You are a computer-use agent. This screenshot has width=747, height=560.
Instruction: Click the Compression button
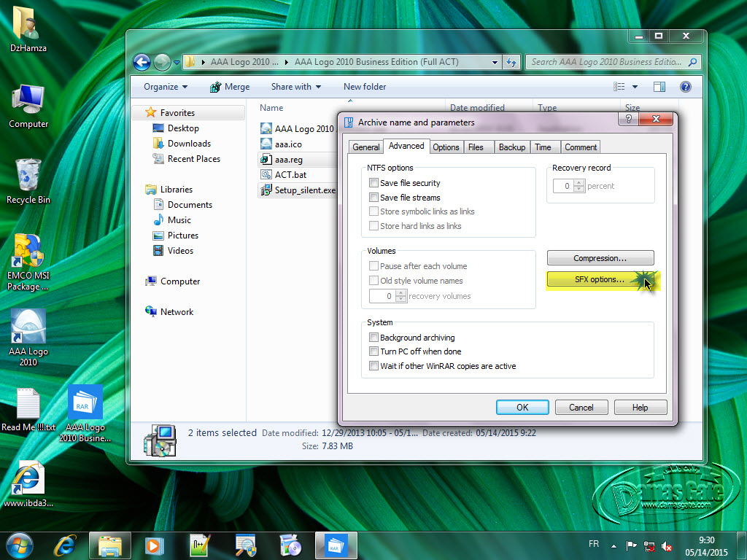[600, 258]
